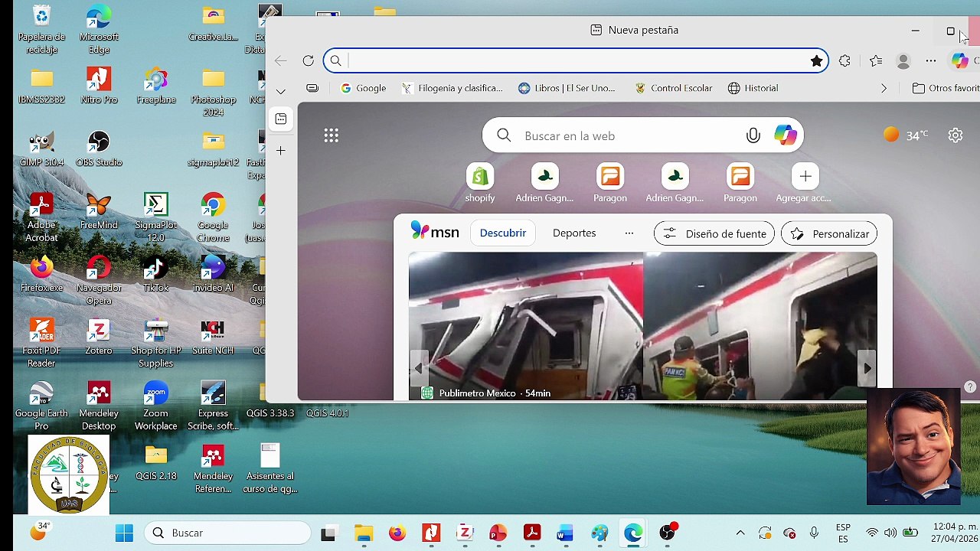Screen dimensions: 980x551
Task: Open File Explorer from the taskbar
Action: [363, 533]
